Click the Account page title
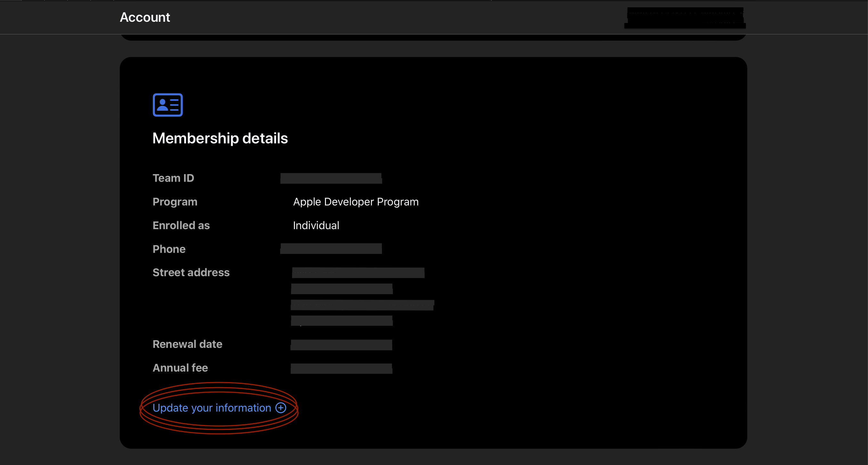 (x=145, y=17)
